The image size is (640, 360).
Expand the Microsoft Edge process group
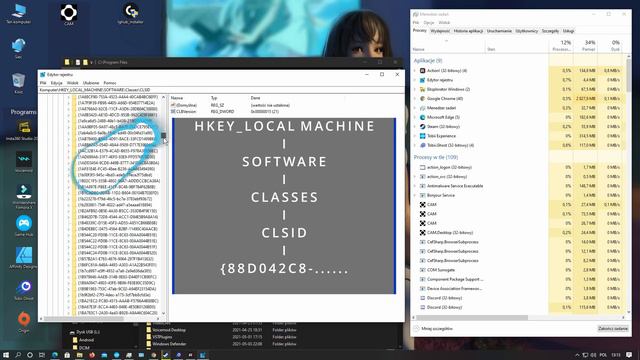pyautogui.click(x=415, y=117)
